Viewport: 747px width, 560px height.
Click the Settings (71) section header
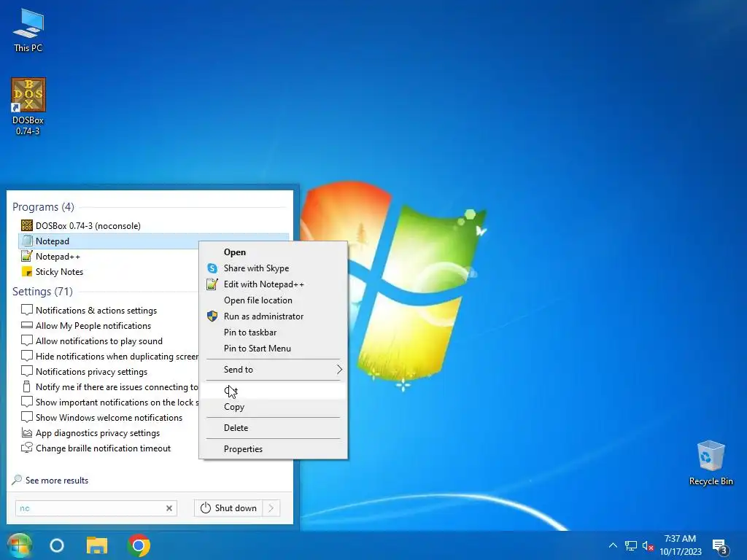42,292
